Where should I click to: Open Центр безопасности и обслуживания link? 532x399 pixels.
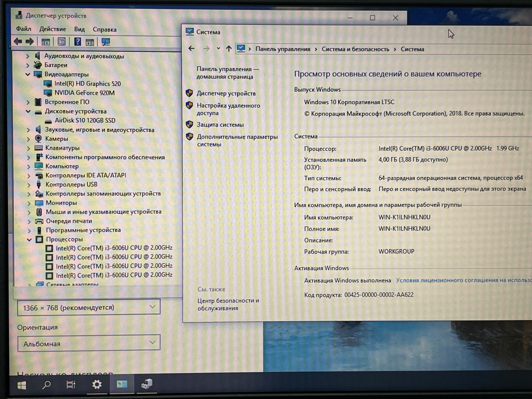(x=228, y=304)
